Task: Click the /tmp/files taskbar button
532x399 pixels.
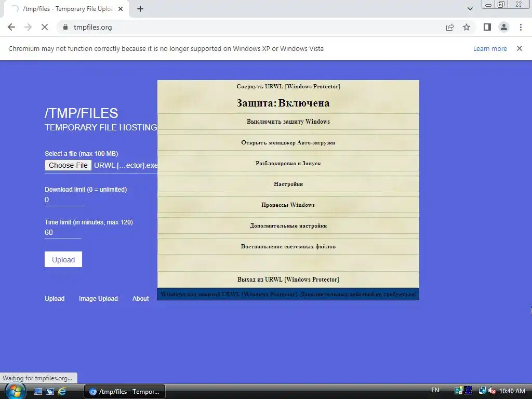Action: pos(125,392)
